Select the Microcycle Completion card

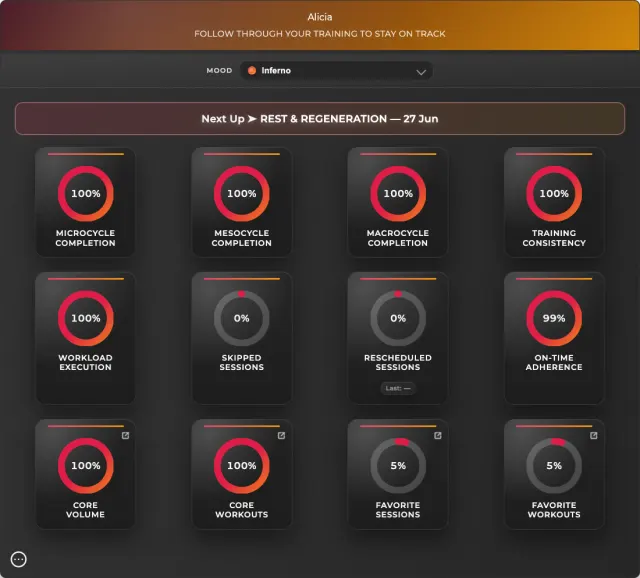85,202
